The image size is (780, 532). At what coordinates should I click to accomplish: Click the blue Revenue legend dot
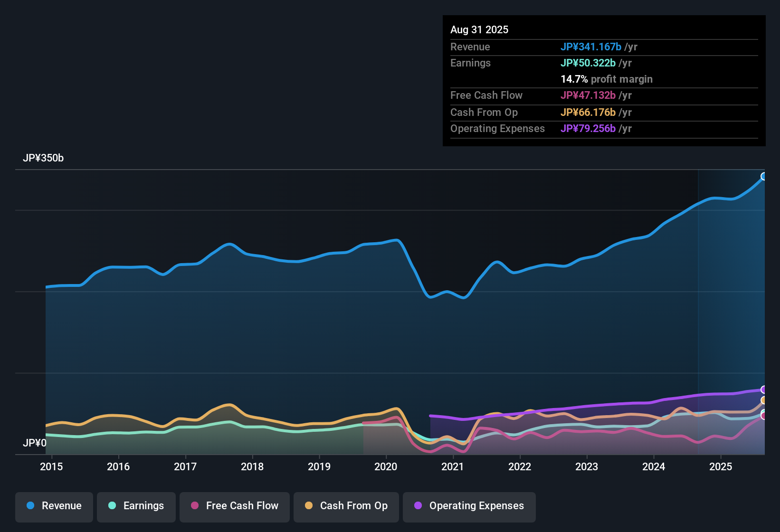point(30,506)
